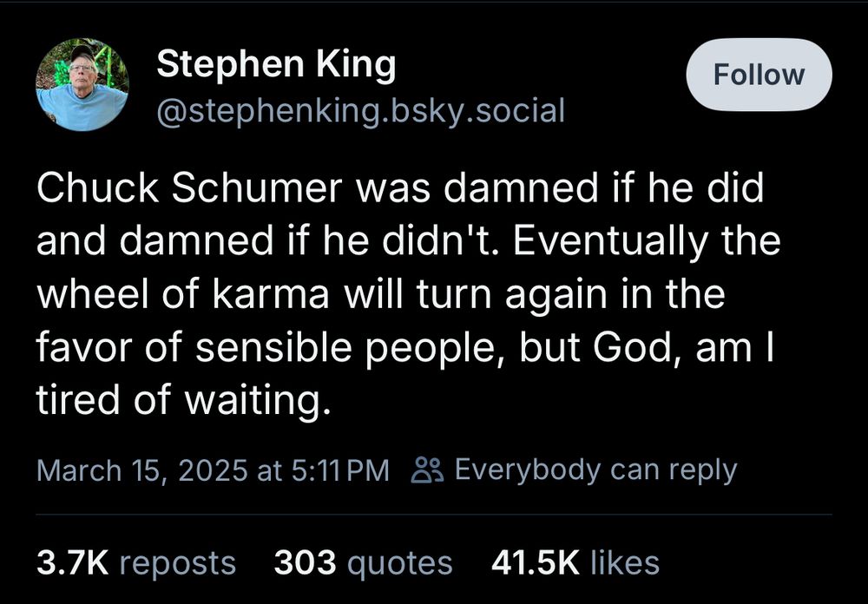Screen dimensions: 868x604
Task: Click the word "reposts" in stats
Action: click(177, 562)
